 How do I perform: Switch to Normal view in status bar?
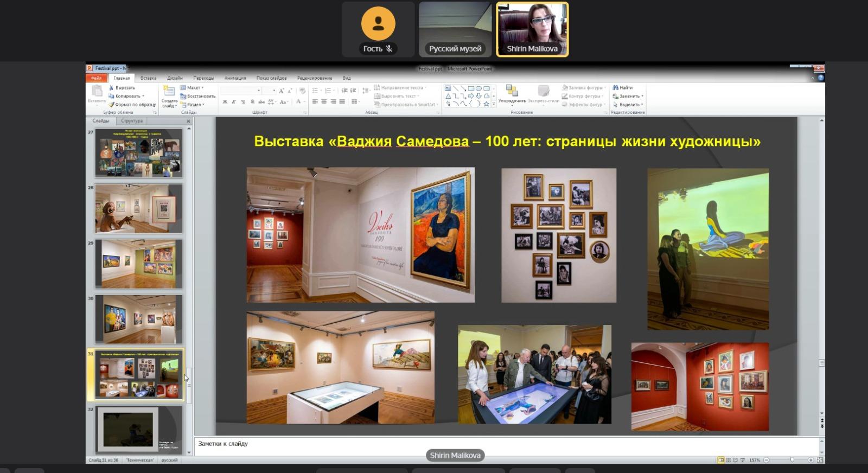[x=721, y=460]
